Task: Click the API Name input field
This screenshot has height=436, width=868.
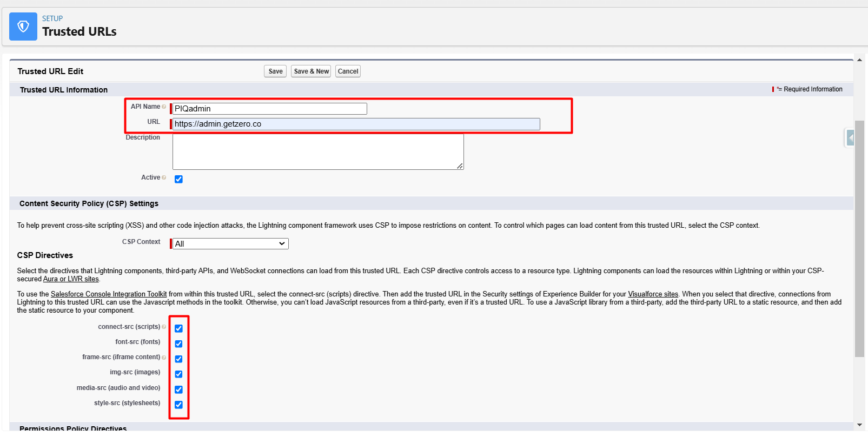Action: coord(270,109)
